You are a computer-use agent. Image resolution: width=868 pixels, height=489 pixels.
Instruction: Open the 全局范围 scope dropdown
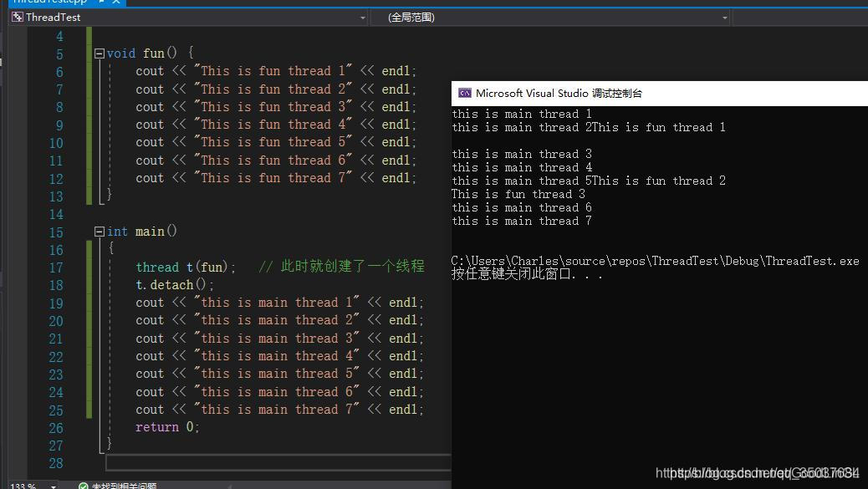pos(725,18)
